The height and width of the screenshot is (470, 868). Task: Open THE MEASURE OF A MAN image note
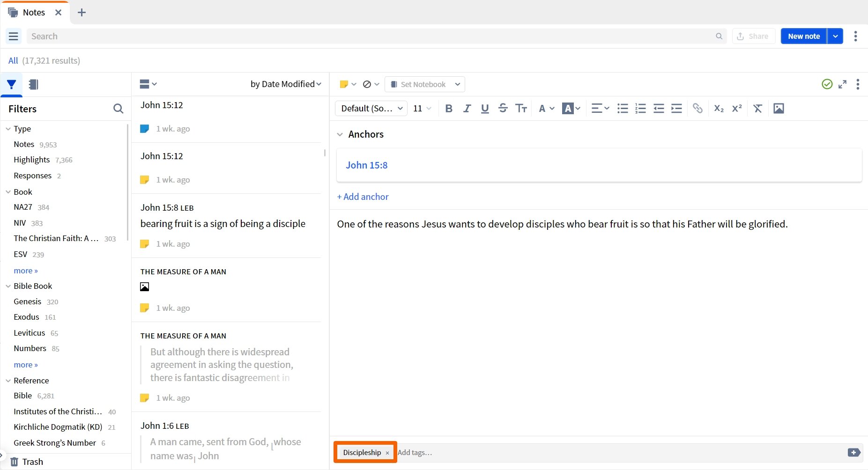click(227, 290)
